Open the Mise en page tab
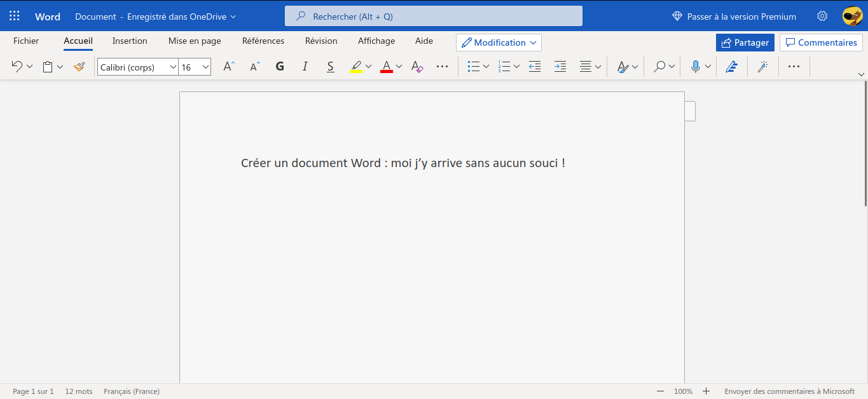Image resolution: width=868 pixels, height=399 pixels. 195,41
